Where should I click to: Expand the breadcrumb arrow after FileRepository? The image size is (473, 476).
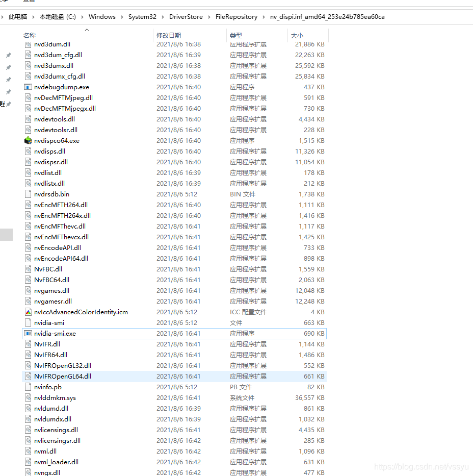(x=264, y=17)
